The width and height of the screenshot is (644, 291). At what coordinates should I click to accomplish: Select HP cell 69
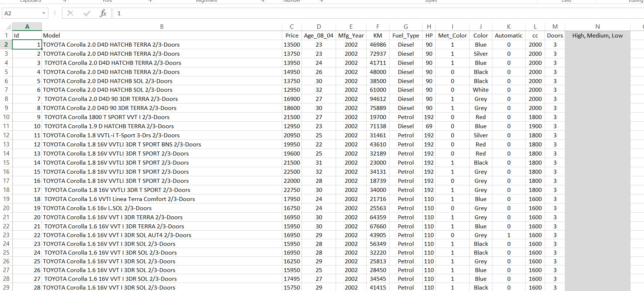point(429,126)
